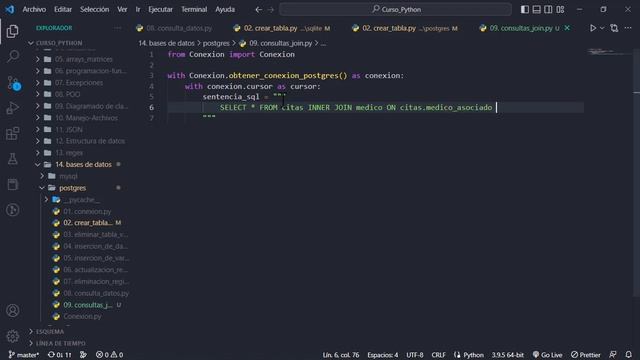Open the Selección menu
This screenshot has height=360, width=640.
pyautogui.click(x=94, y=9)
